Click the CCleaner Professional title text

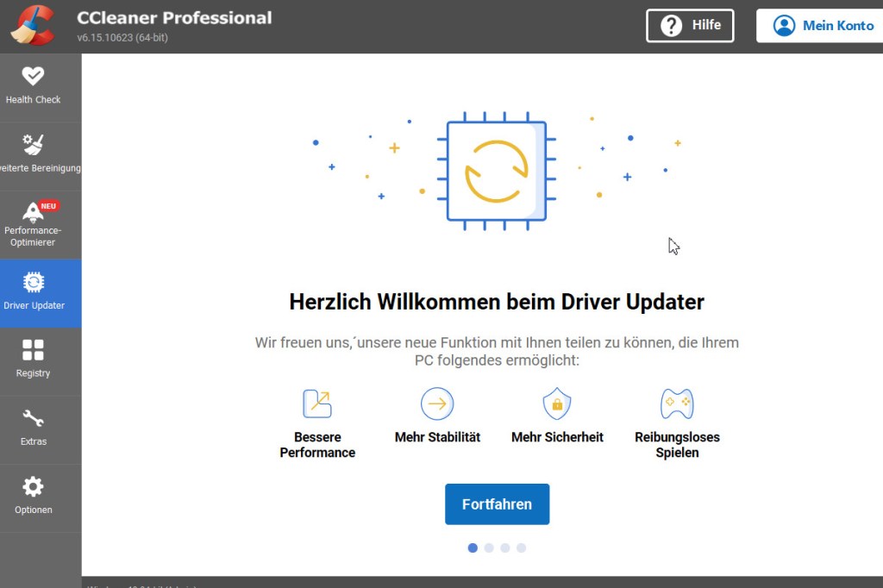174,17
